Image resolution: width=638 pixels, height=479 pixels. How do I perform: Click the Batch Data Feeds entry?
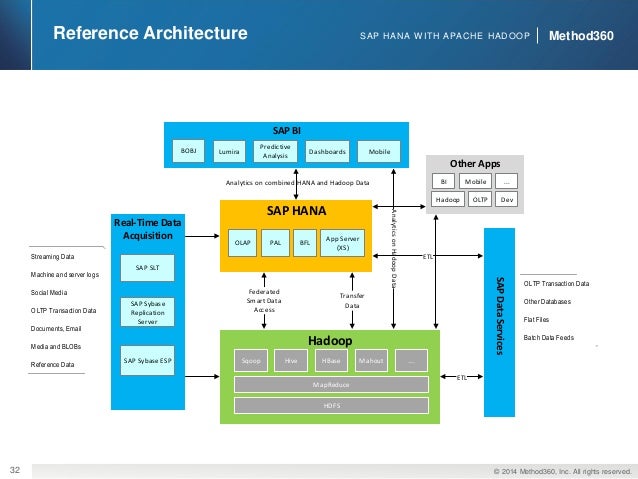coord(549,337)
